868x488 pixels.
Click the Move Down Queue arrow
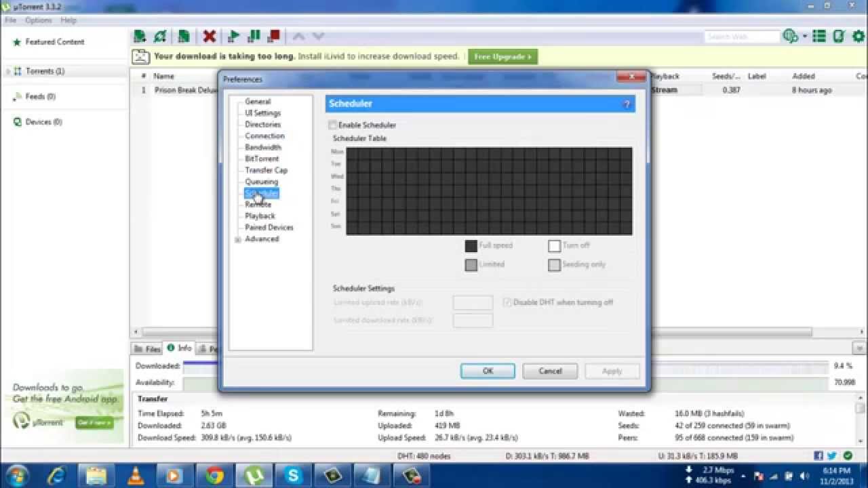click(318, 37)
